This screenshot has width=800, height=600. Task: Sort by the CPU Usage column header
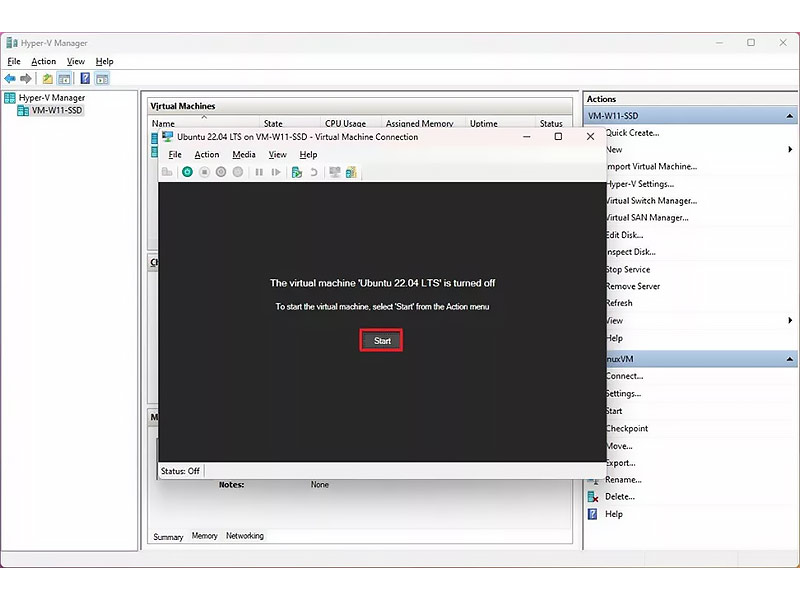pyautogui.click(x=345, y=123)
